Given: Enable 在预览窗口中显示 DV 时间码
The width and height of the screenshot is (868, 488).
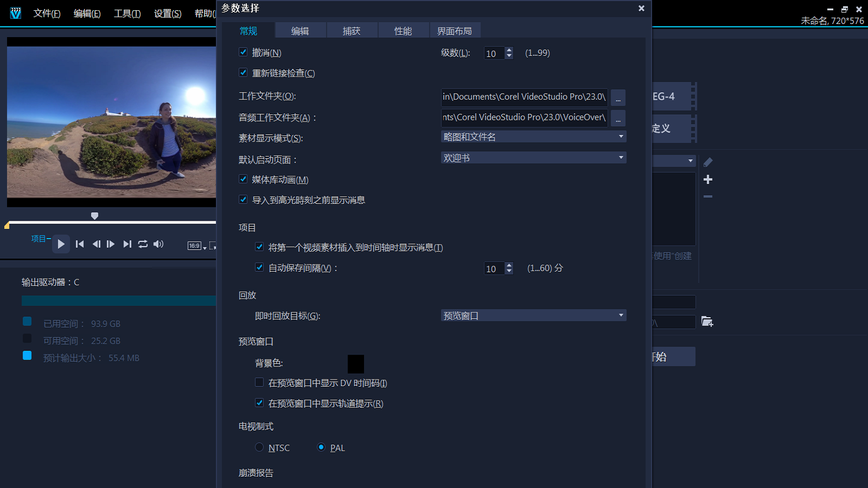Looking at the screenshot, I should [259, 382].
